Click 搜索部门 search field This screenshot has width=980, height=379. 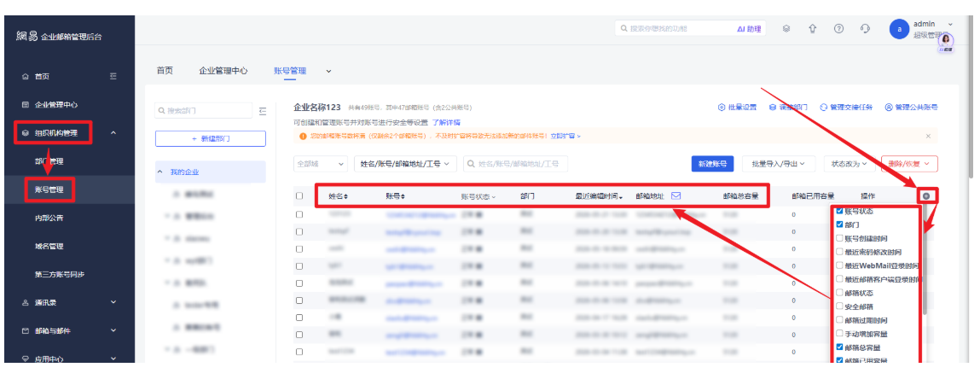(x=204, y=111)
